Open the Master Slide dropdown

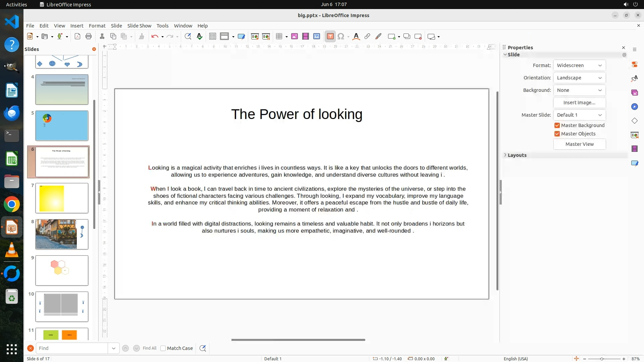pos(579,115)
